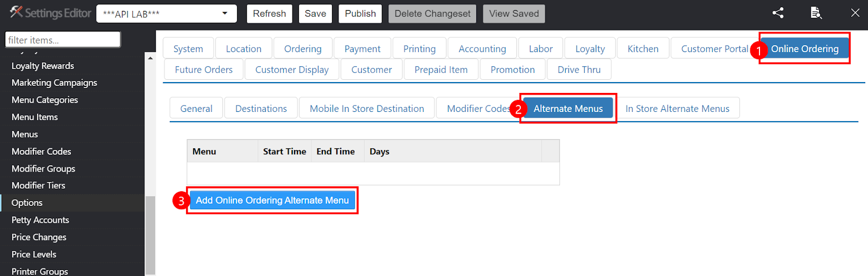
Task: Select Modifier Groups in sidebar
Action: pos(43,169)
